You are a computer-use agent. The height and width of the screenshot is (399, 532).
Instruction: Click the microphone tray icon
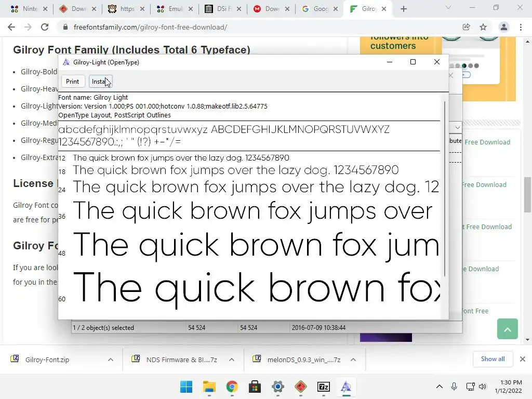click(454, 387)
